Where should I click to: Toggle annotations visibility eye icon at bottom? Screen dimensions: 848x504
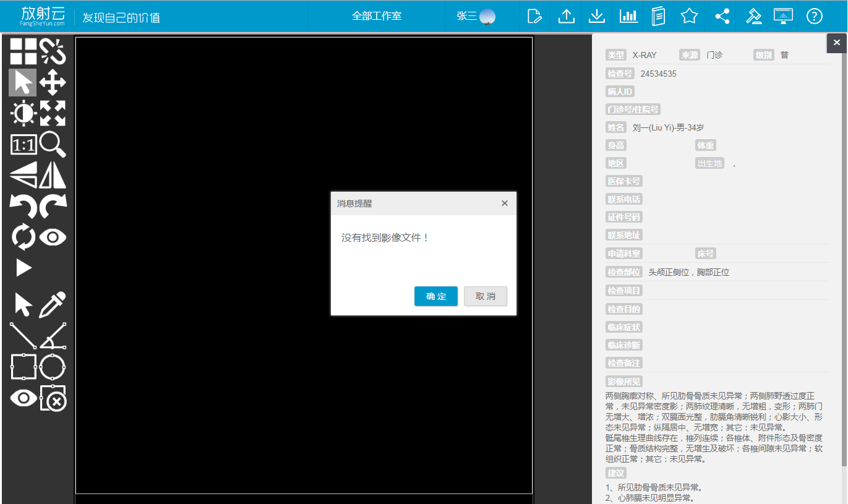(23, 398)
